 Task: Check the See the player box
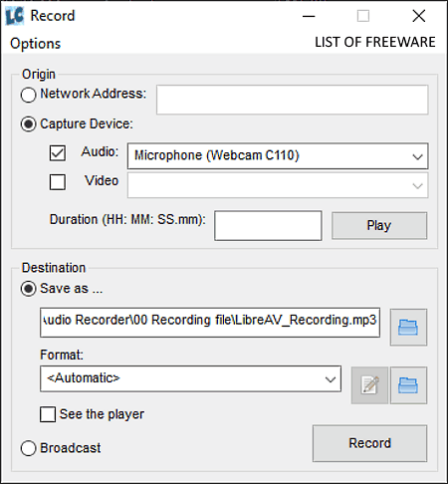[x=48, y=414]
